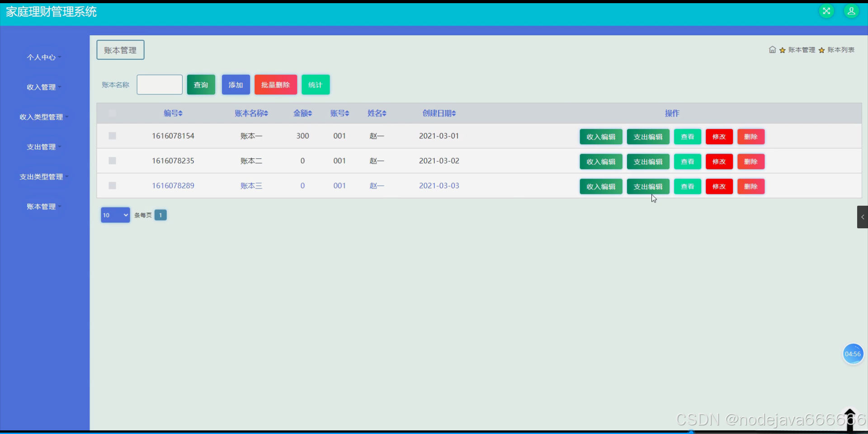Click 修改 for 账本一 row

click(719, 137)
